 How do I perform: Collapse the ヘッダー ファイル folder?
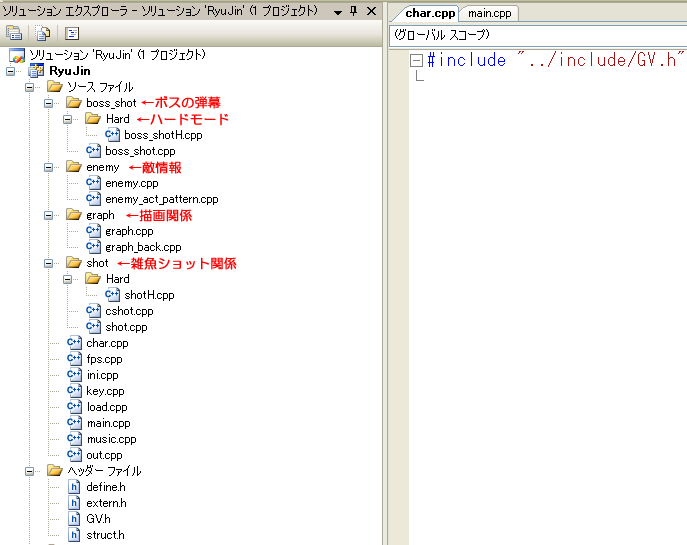click(x=29, y=471)
